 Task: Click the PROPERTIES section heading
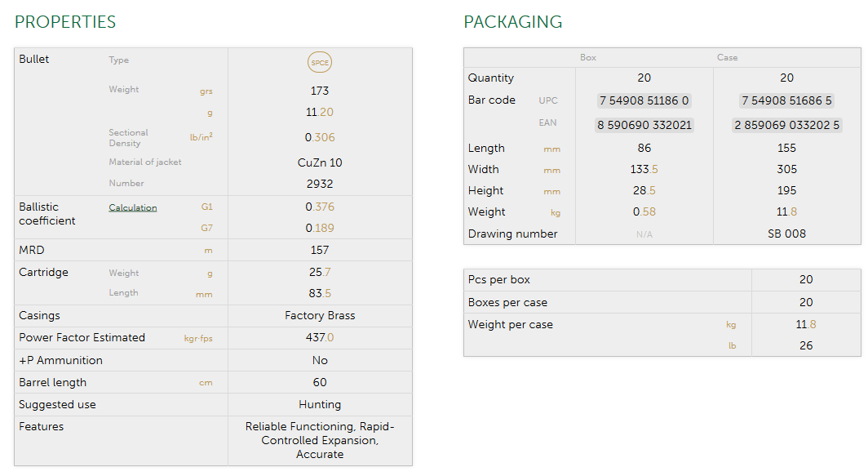click(65, 22)
